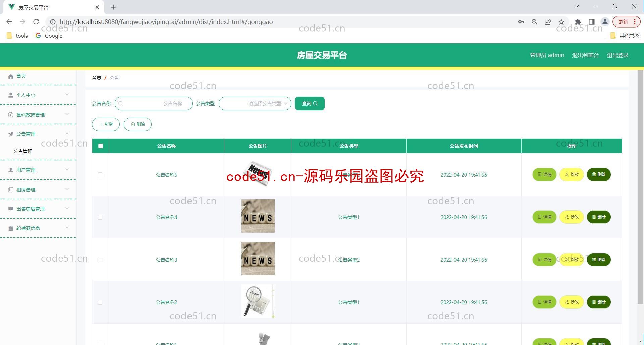The width and height of the screenshot is (644, 345).
Task: Click 退出登录 in the header
Action: (618, 55)
